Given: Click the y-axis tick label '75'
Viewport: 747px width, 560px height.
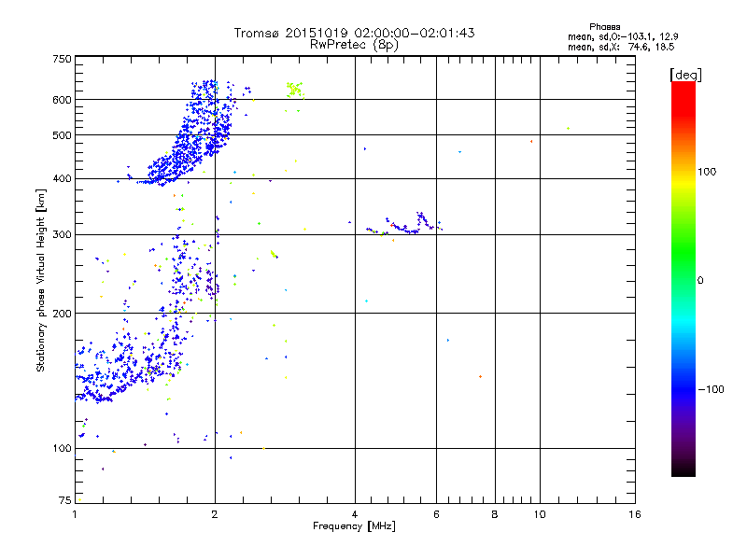Looking at the screenshot, I should 65,500.
